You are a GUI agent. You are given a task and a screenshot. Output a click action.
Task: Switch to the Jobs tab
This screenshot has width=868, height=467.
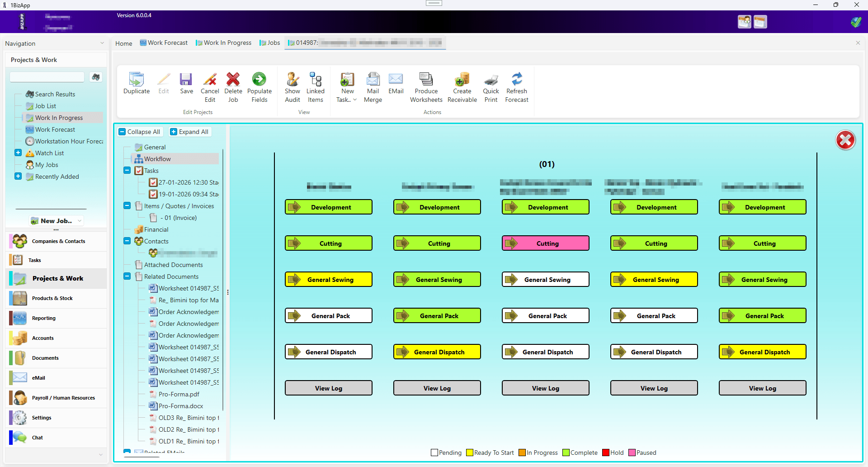pos(270,43)
